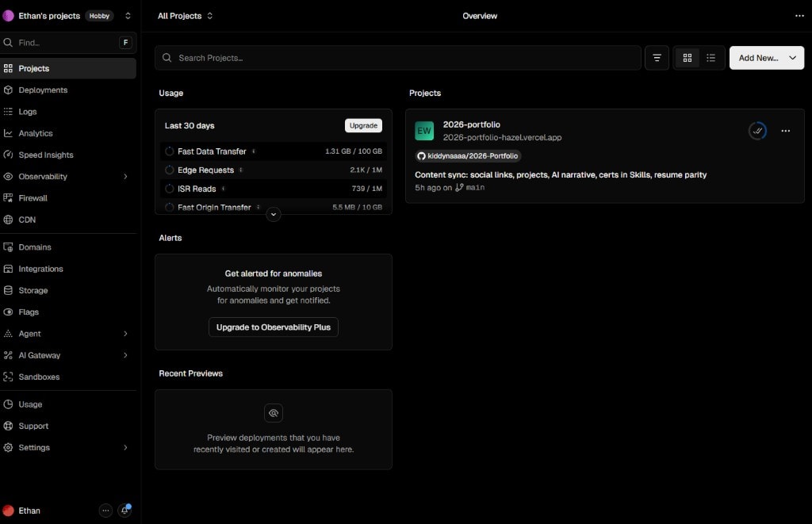The width and height of the screenshot is (812, 524).
Task: Open Deployments in the sidebar
Action: [68, 90]
